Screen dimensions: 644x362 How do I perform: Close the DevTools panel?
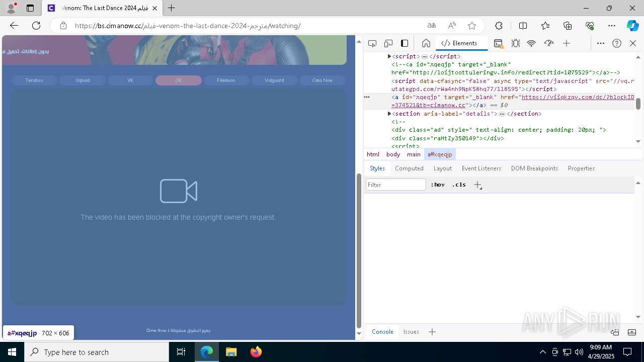(633, 43)
